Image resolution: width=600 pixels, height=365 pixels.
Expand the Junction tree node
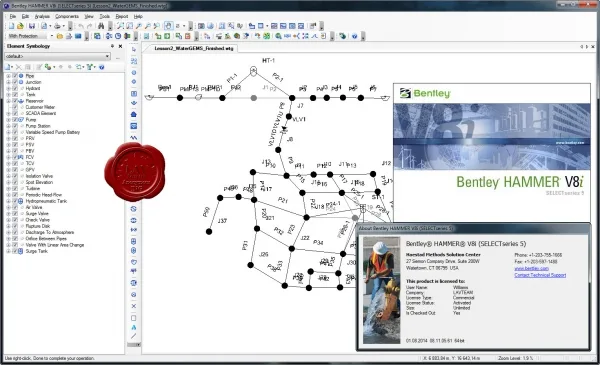8,82
